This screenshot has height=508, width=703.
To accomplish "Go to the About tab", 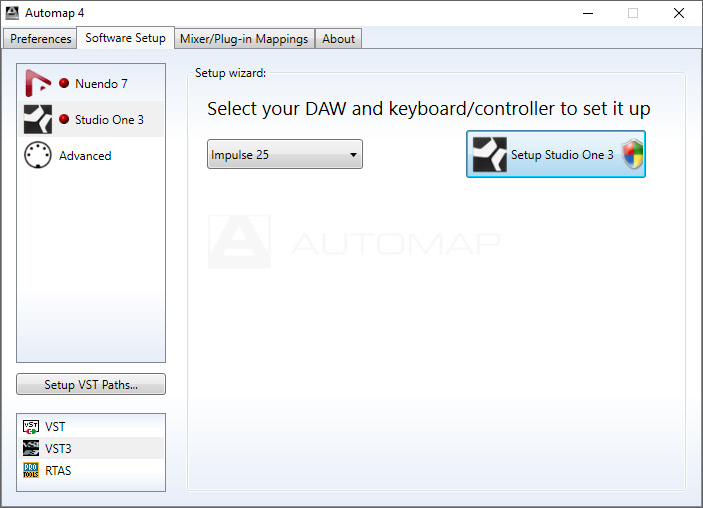I will click(x=338, y=39).
